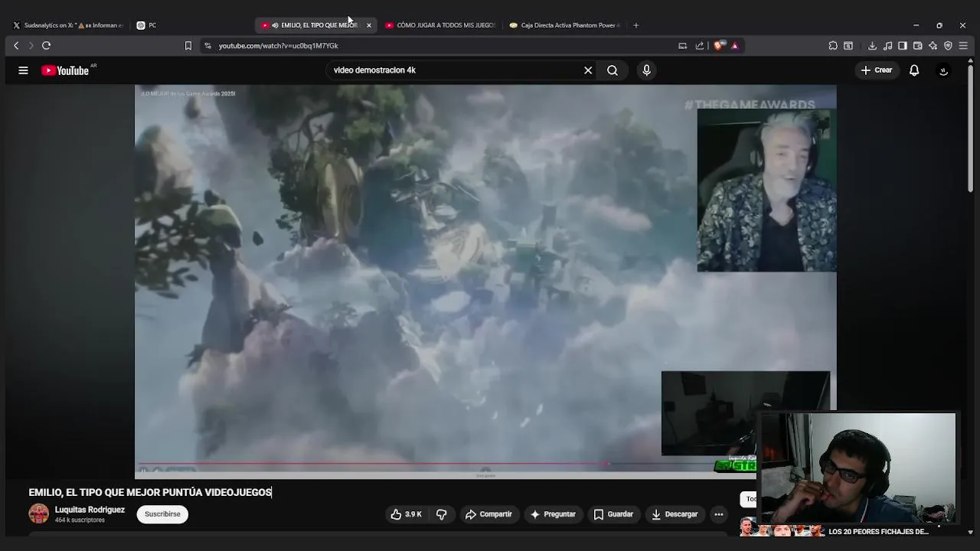This screenshot has height=551, width=980.
Task: Open the account avatar menu
Action: click(x=943, y=70)
